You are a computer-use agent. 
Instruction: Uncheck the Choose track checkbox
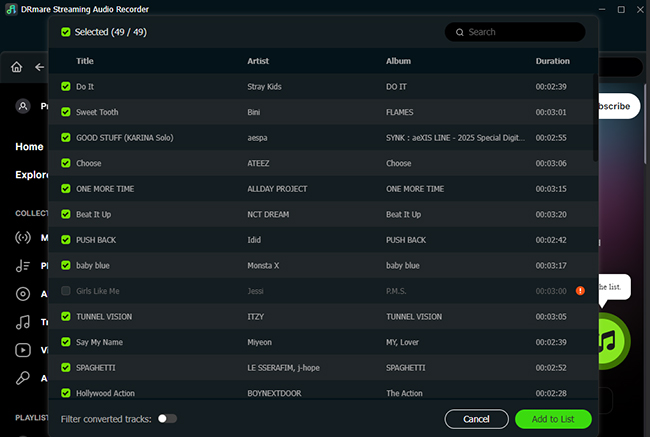click(65, 163)
